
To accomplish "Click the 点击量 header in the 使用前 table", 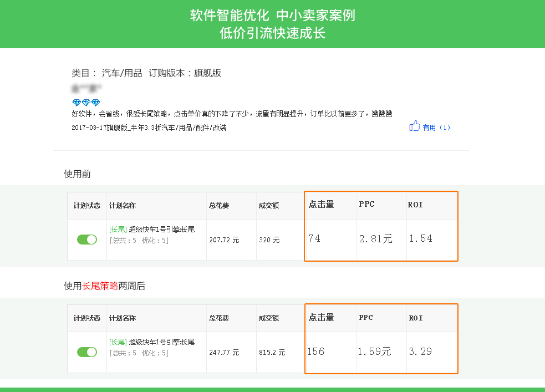I will coord(322,205).
